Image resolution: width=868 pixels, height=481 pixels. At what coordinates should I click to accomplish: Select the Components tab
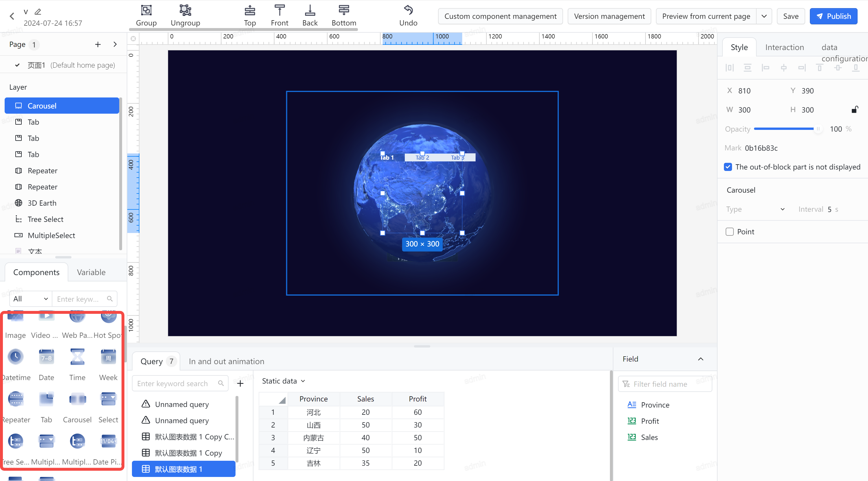point(36,272)
